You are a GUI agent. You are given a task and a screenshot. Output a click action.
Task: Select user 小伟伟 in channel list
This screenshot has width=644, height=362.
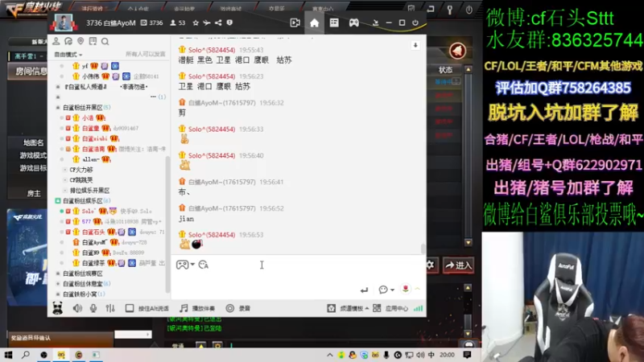point(90,76)
